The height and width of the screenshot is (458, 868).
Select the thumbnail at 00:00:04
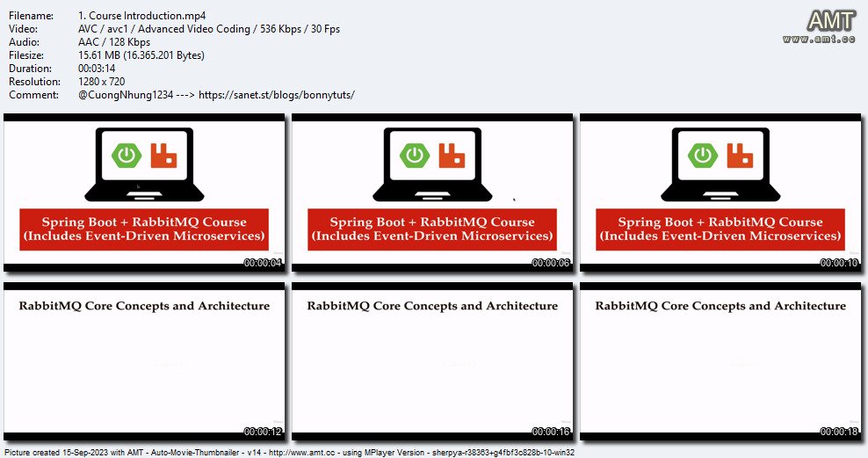coord(144,193)
